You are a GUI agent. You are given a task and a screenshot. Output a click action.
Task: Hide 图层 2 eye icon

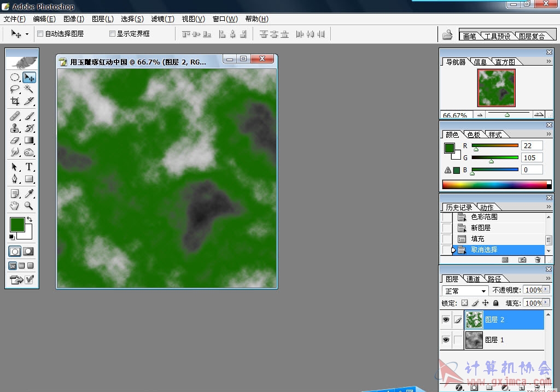446,319
